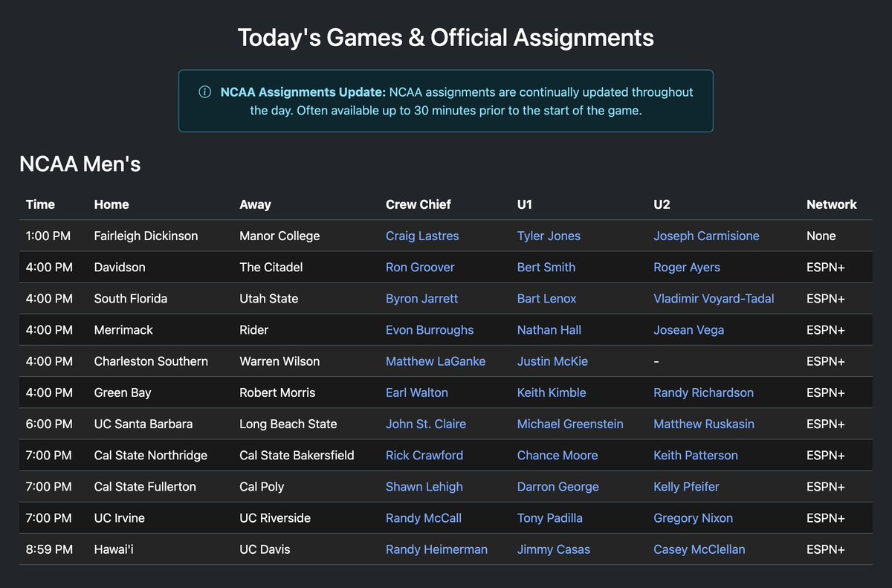This screenshot has width=892, height=588.
Task: Open Shawn Lehigh profile link
Action: [x=424, y=486]
